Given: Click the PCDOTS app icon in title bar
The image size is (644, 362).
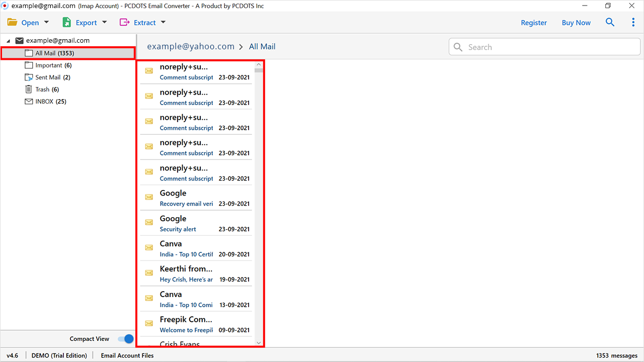Looking at the screenshot, I should pos(6,6).
